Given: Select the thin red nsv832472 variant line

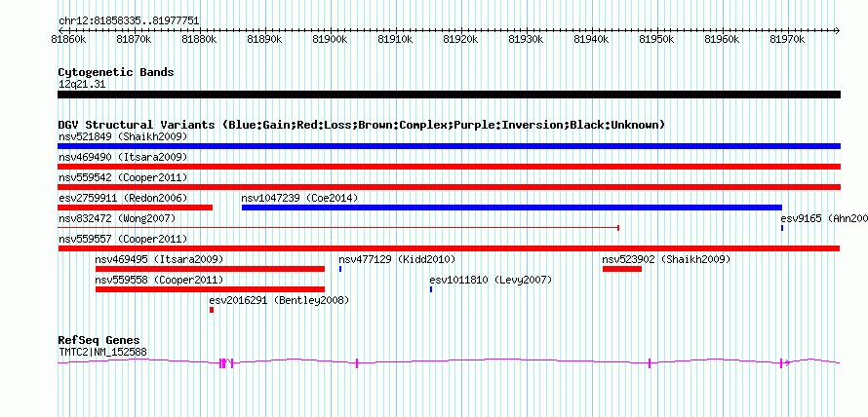Looking at the screenshot, I should pos(338,228).
